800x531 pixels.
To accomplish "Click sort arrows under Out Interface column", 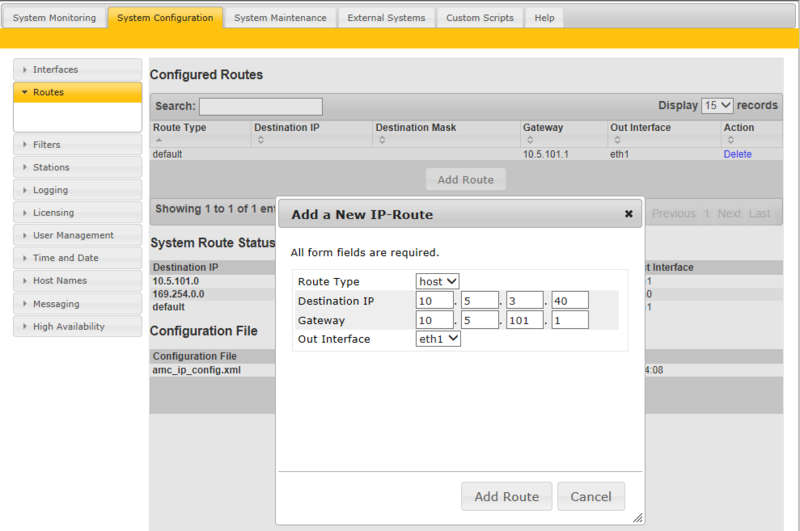I will pos(616,140).
